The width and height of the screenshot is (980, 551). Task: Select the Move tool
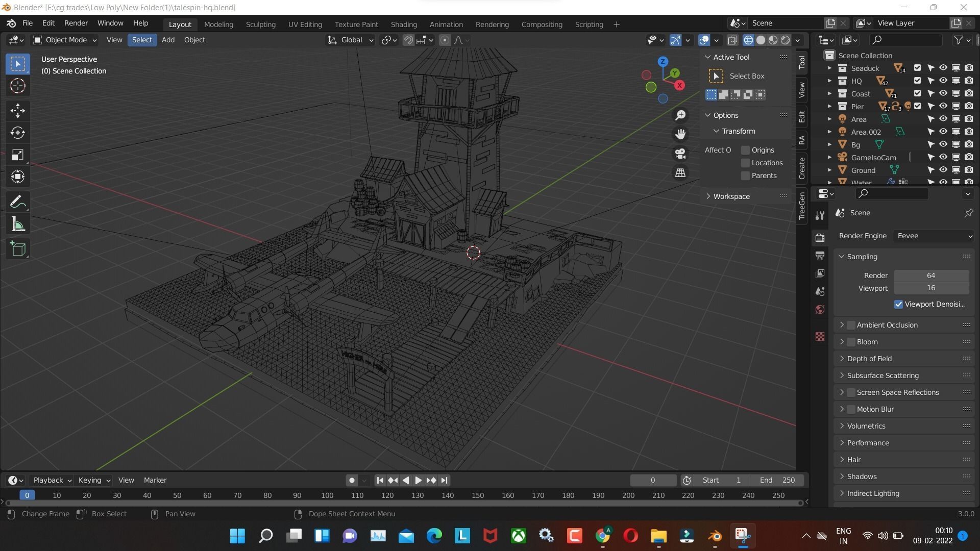(18, 111)
